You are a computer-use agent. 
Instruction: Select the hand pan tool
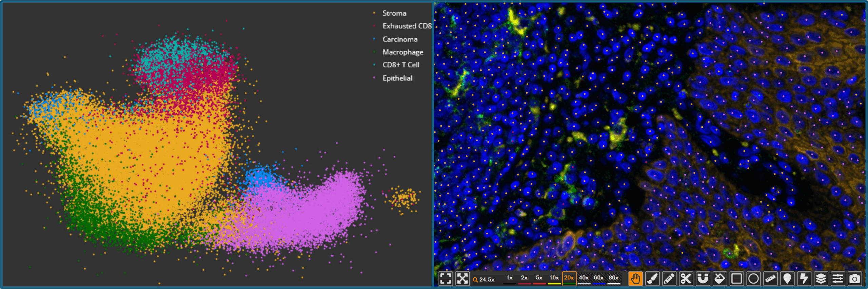[x=635, y=279]
